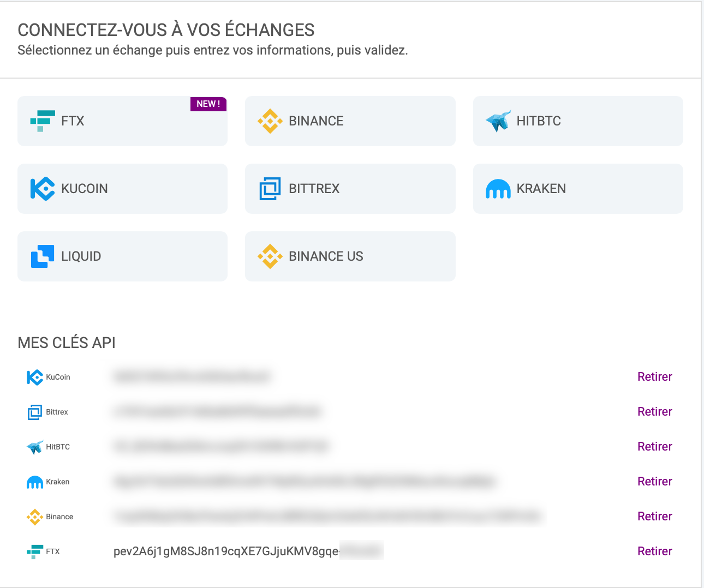Click the blurred Binance API key value

click(x=327, y=517)
